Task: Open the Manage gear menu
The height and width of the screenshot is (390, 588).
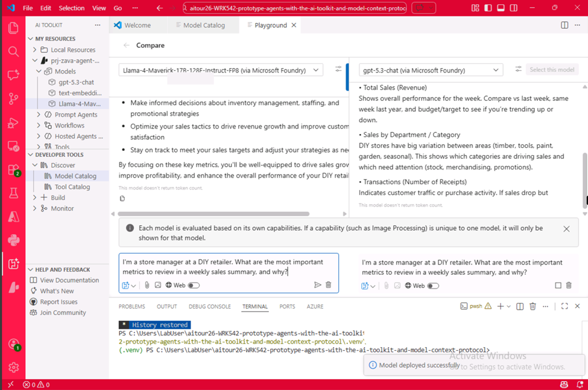Action: pos(13,367)
